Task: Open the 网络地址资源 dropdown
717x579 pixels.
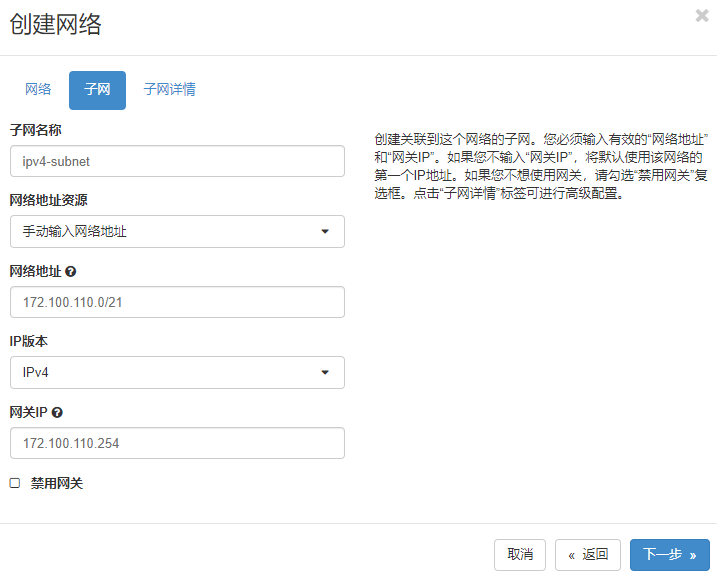Action: (177, 232)
